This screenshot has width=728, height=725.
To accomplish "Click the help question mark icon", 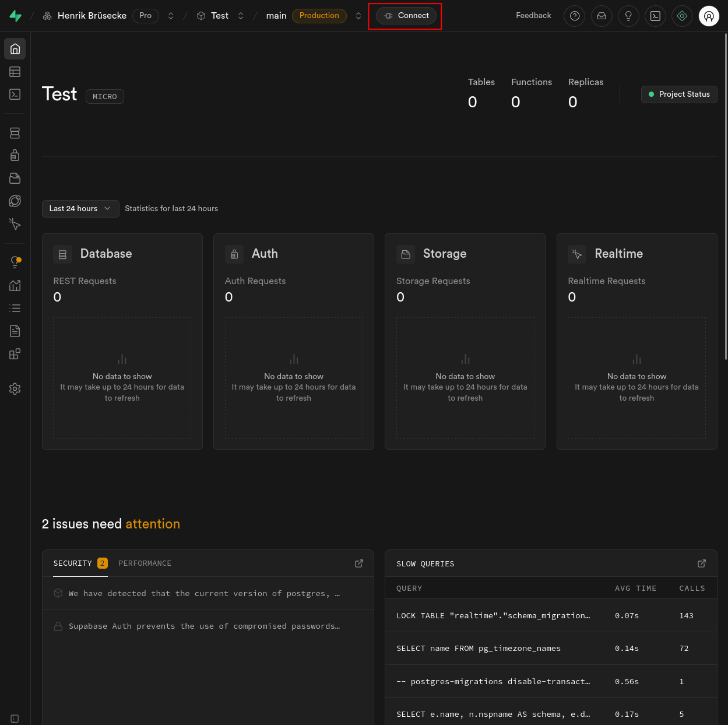I will pyautogui.click(x=575, y=16).
